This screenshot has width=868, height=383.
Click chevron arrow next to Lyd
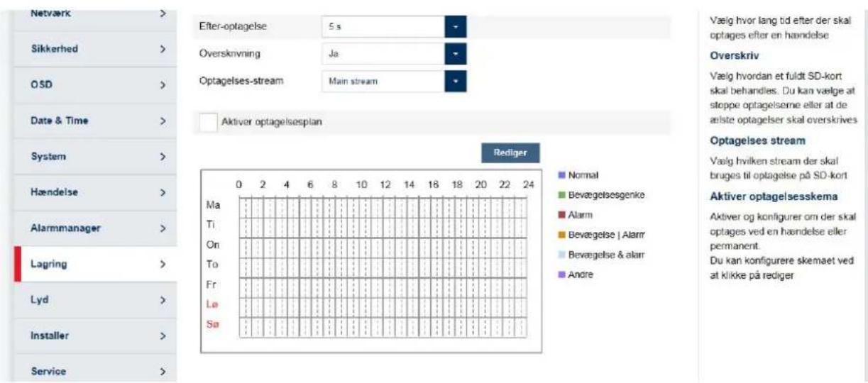tap(163, 300)
